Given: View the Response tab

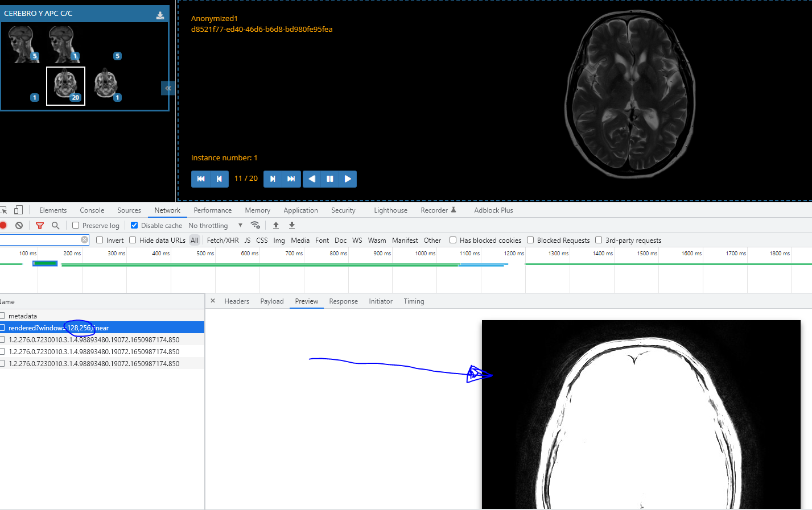Looking at the screenshot, I should tap(343, 301).
